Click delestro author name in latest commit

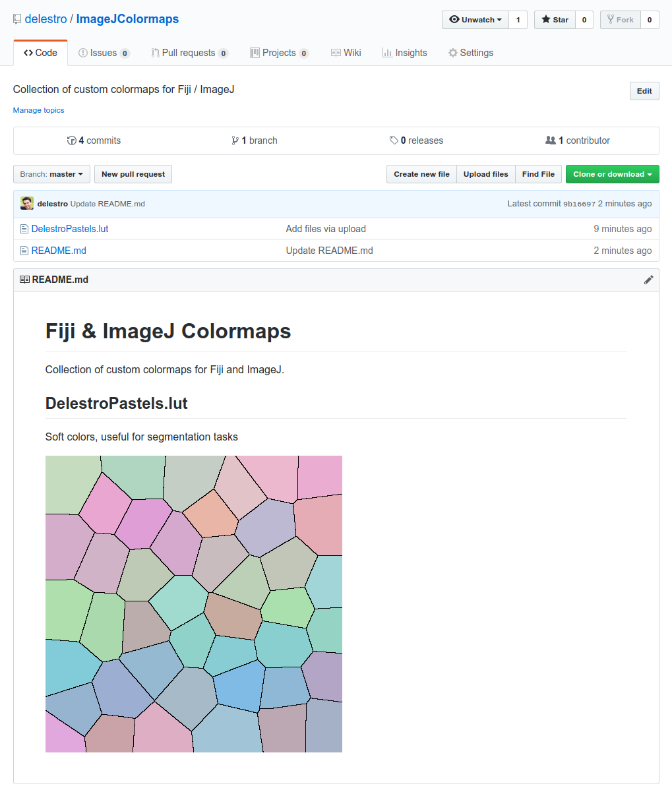pos(53,204)
